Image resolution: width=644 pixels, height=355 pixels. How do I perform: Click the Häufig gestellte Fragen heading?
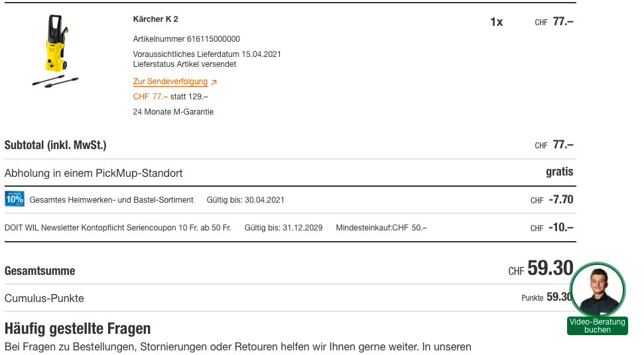coord(78,328)
